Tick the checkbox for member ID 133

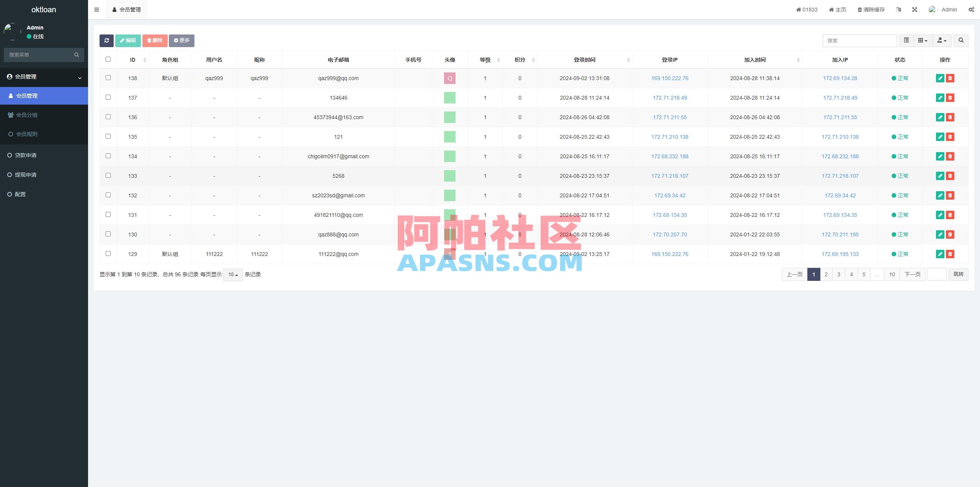(108, 175)
